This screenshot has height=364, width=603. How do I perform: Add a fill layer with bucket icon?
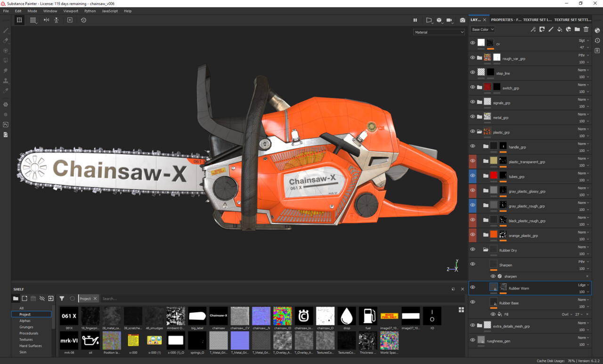(x=560, y=29)
